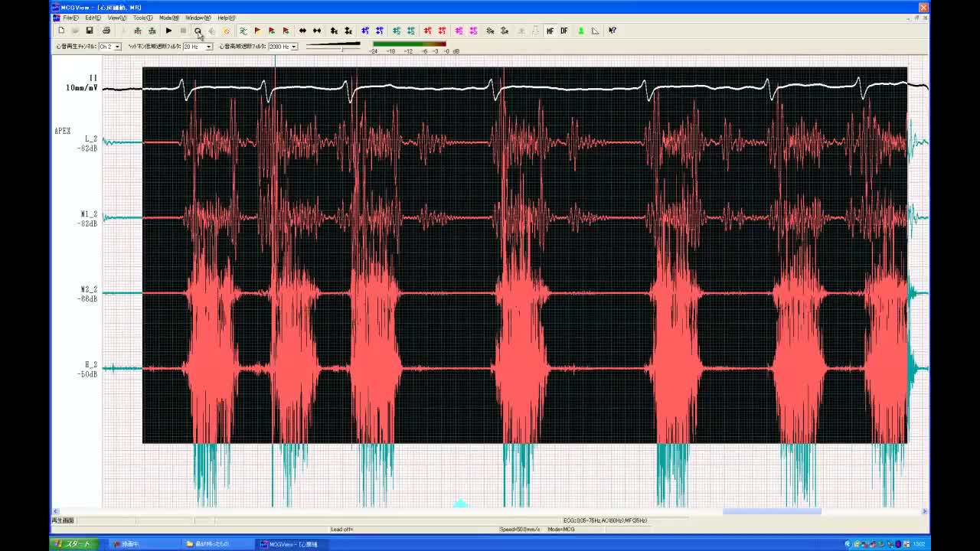Click the Save floppy disk icon
This screenshot has height=551, width=980.
90,31
